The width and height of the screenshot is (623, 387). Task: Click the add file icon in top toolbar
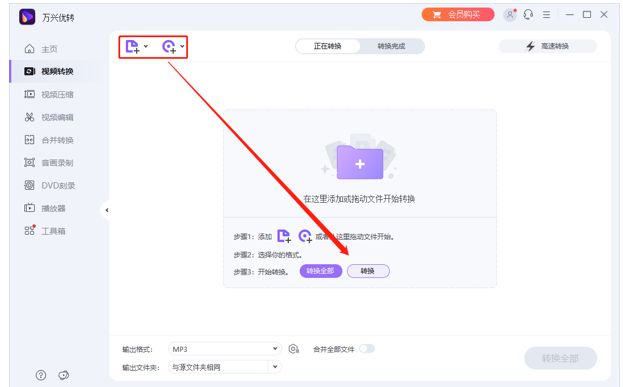coord(132,46)
